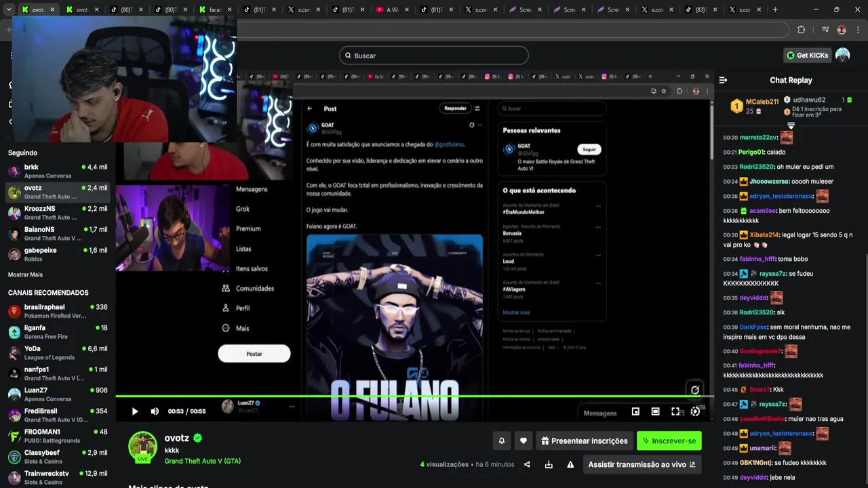The image size is (868, 488).
Task: Switch to the (83) TikTok browser tab
Action: point(701,9)
